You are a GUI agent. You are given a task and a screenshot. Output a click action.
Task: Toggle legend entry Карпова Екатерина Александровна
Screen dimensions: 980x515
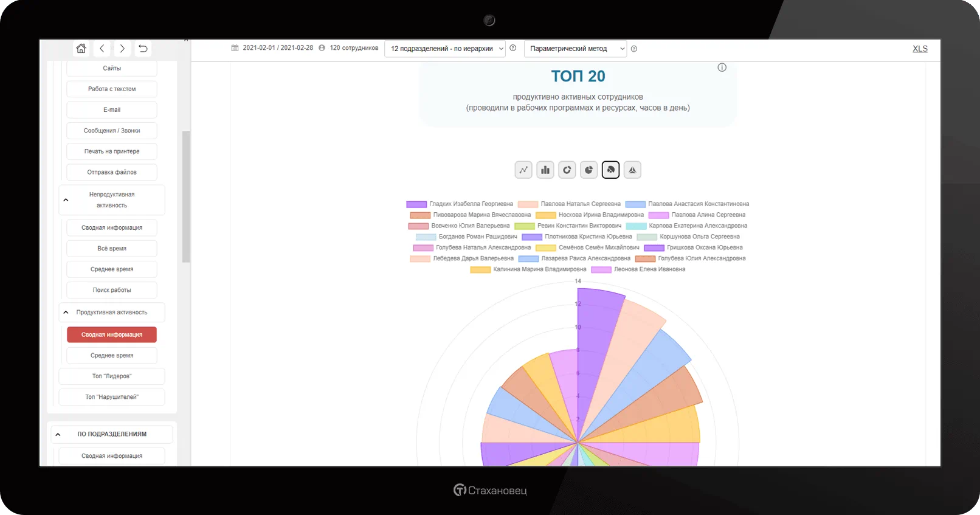[x=687, y=226]
